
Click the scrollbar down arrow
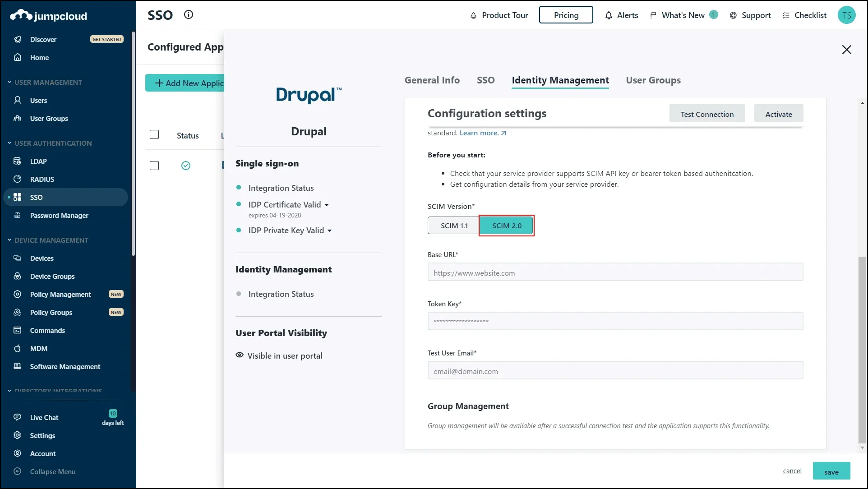[x=862, y=448]
